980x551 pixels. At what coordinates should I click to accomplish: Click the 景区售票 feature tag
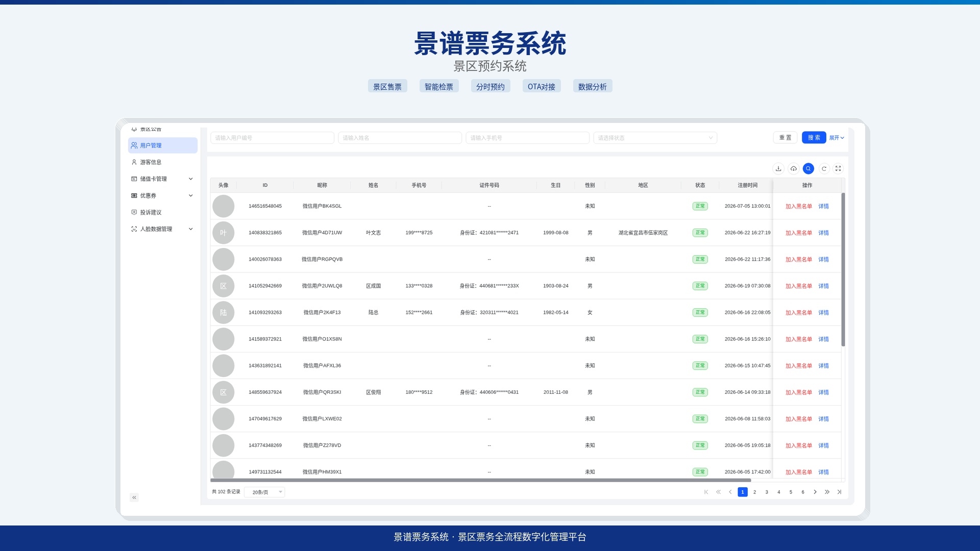point(387,86)
